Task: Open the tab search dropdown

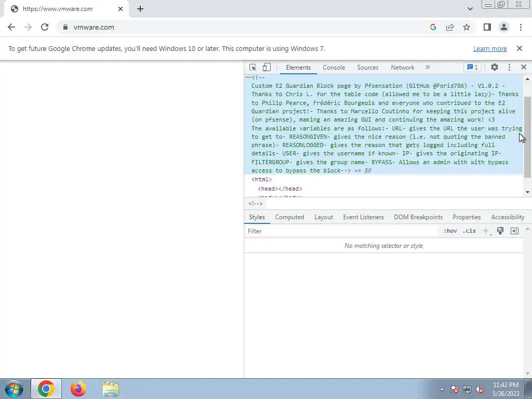Action: click(470, 9)
